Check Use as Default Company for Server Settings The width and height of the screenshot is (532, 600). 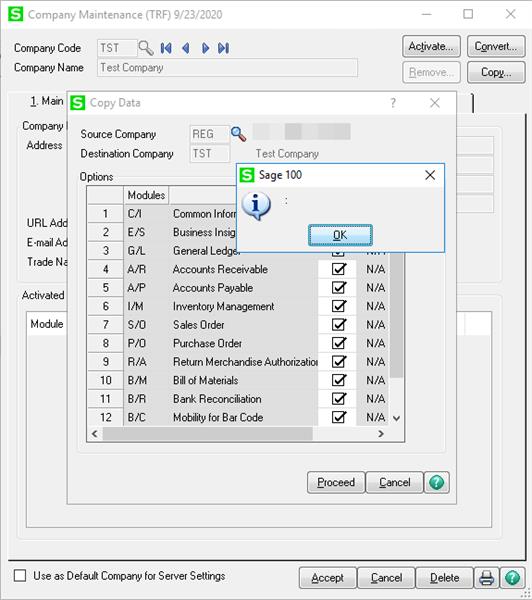point(20,576)
